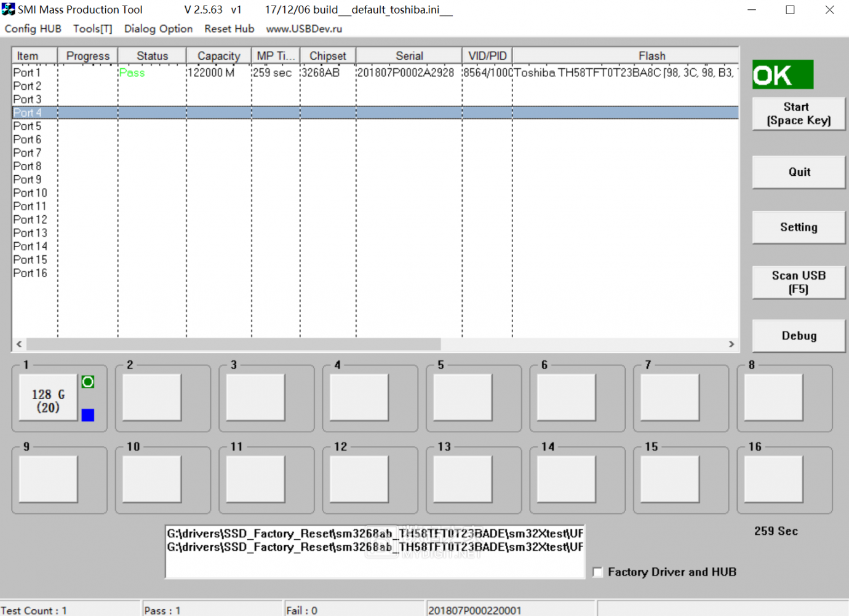
Task: Click the Status column header
Action: (x=152, y=55)
